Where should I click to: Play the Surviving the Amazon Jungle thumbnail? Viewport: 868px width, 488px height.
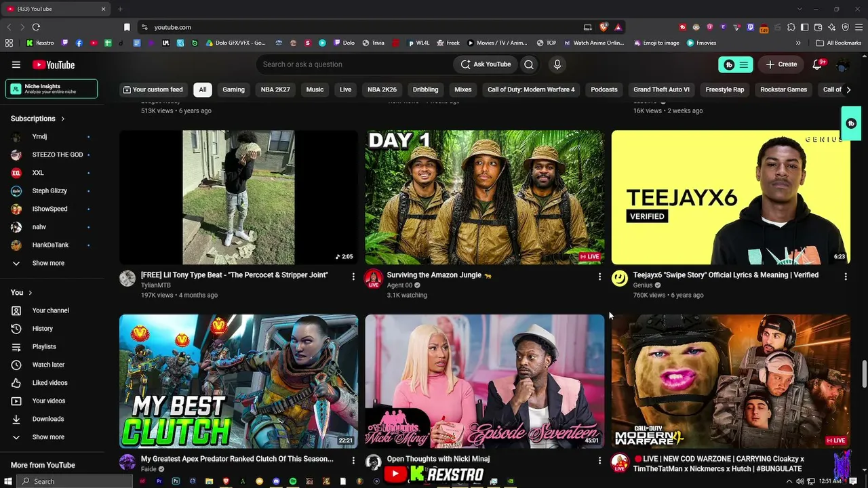(x=485, y=197)
